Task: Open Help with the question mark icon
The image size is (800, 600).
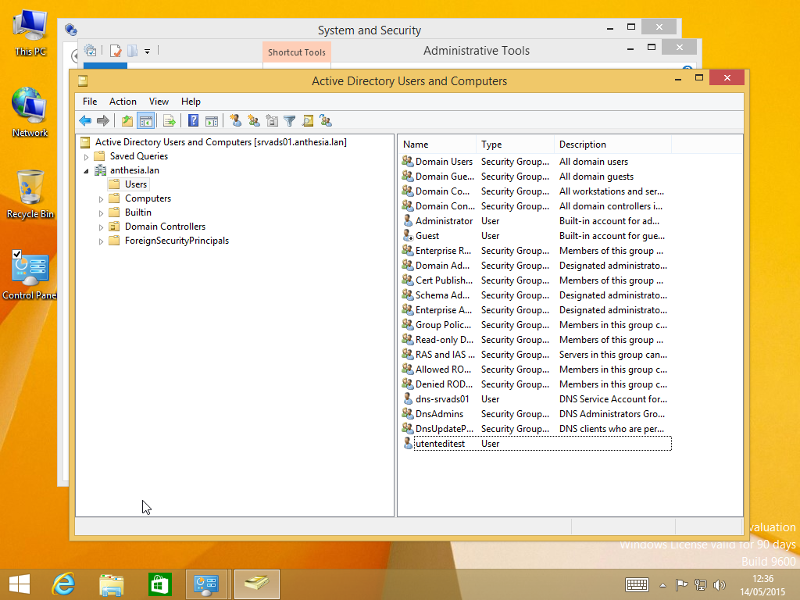Action: click(193, 121)
